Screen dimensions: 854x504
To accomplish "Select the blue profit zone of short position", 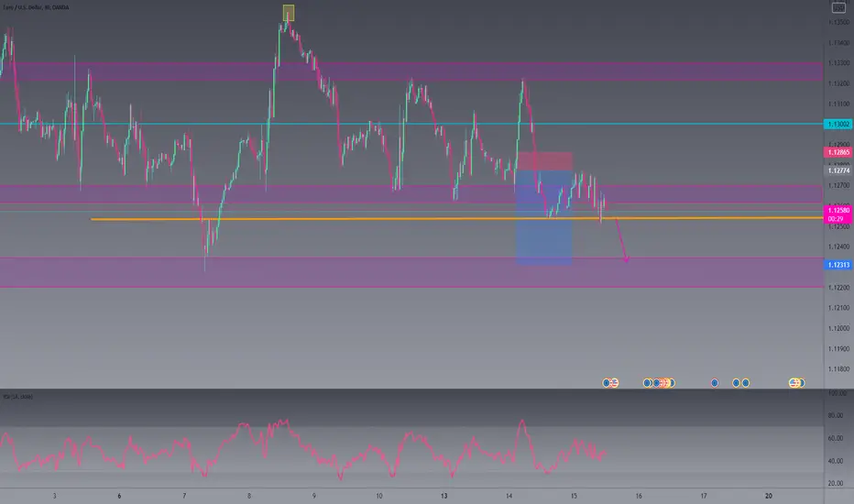I will pyautogui.click(x=544, y=218).
